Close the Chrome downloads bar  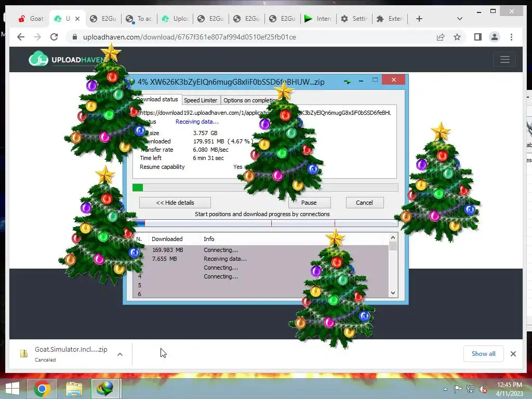point(513,354)
